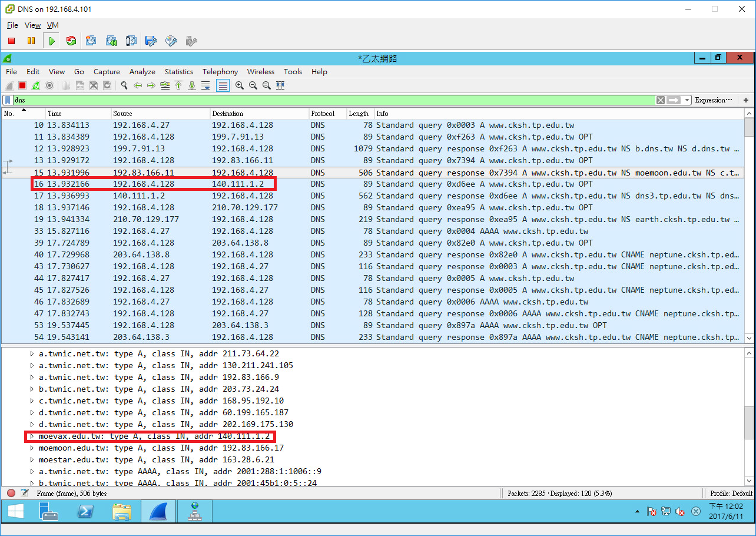
Task: Take a VM snapshot with the camera-clock icon
Action: [91, 41]
